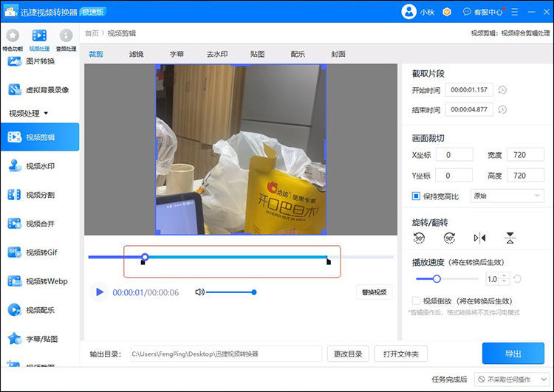Screen dimensions: 554x392
Task: Select 视频剪辑 in sidebar
Action: tap(40, 137)
